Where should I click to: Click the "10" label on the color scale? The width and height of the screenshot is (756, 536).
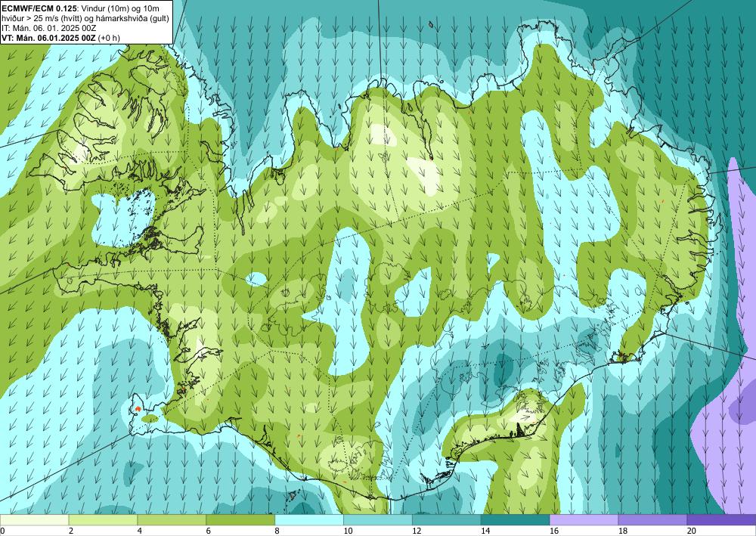point(348,531)
